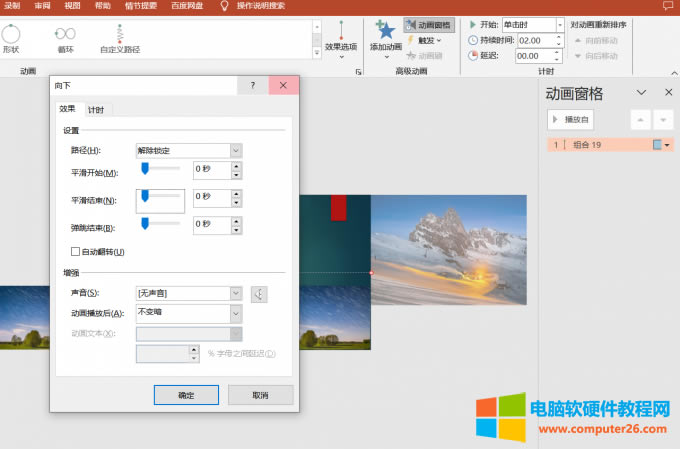The width and height of the screenshot is (680, 449).
Task: Switch to the 计时 tab
Action: click(x=96, y=109)
